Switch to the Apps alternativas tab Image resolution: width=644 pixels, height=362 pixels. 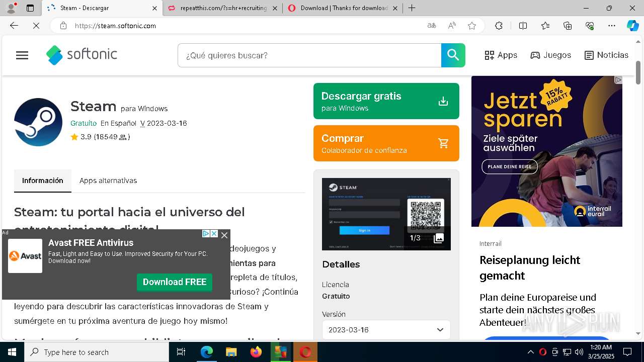[108, 180]
